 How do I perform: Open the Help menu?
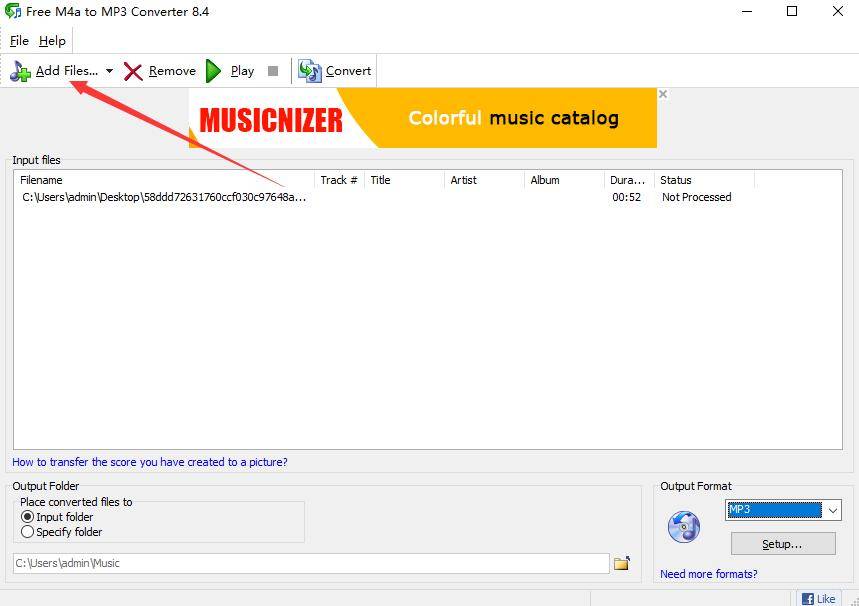(51, 41)
